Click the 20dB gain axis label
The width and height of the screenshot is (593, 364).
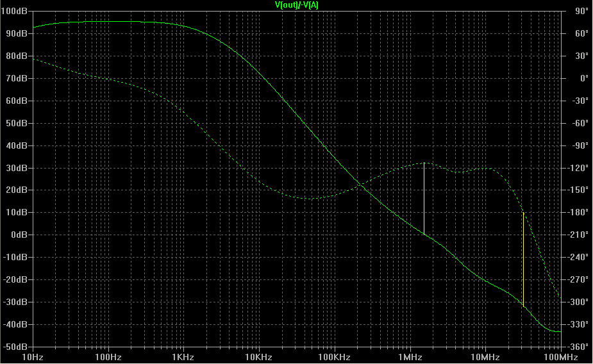(x=17, y=190)
